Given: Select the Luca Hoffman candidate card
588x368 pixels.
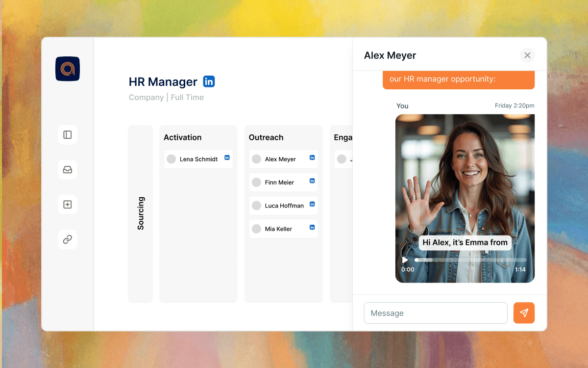Looking at the screenshot, I should click(284, 206).
